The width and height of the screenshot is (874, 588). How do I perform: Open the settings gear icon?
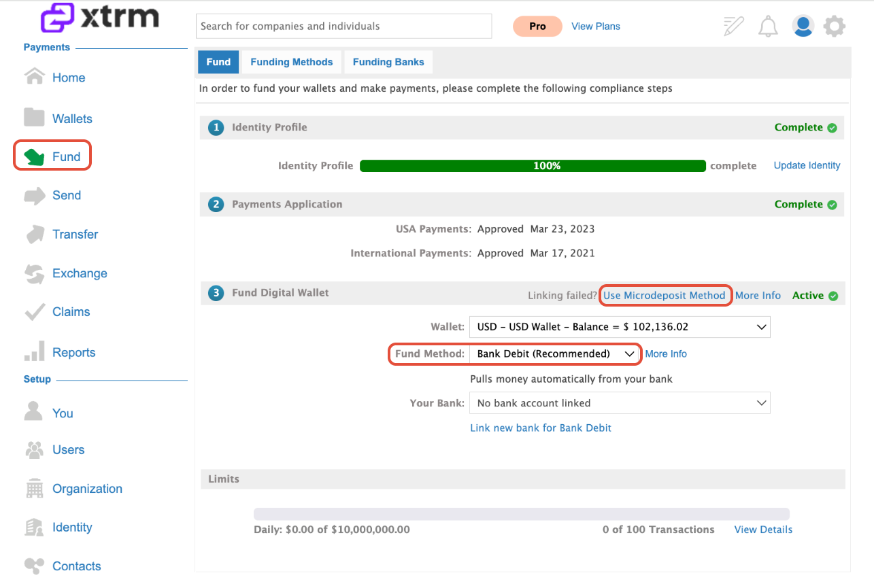[x=835, y=27]
